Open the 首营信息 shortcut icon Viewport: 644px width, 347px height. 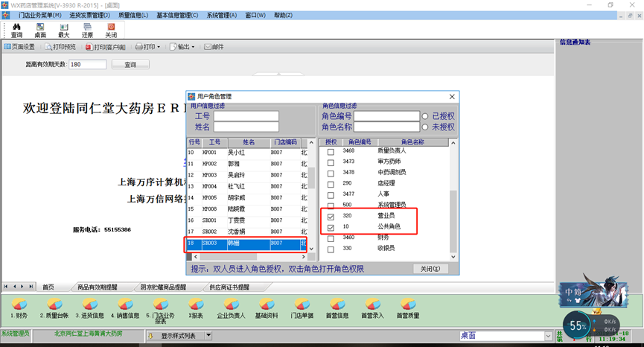(x=337, y=308)
